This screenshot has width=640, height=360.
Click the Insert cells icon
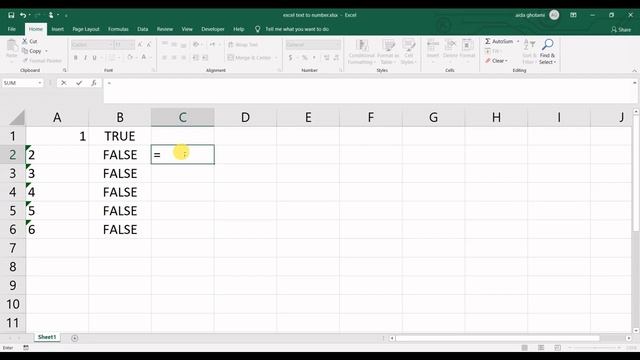[433, 45]
